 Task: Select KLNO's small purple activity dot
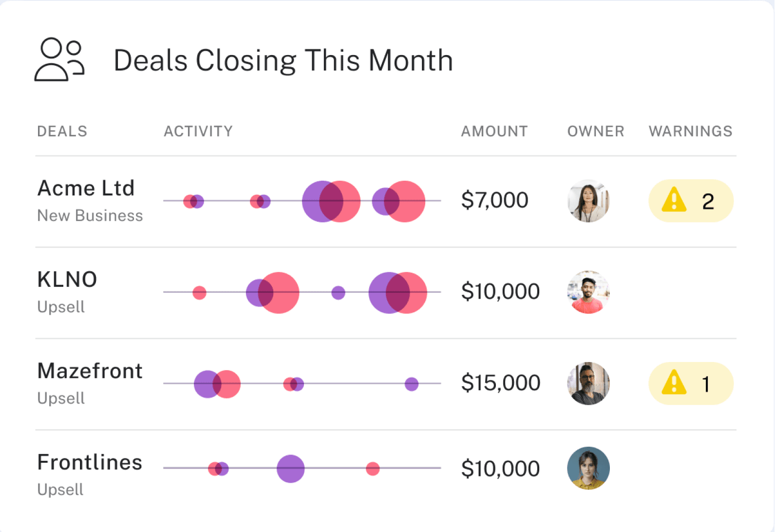click(x=338, y=293)
